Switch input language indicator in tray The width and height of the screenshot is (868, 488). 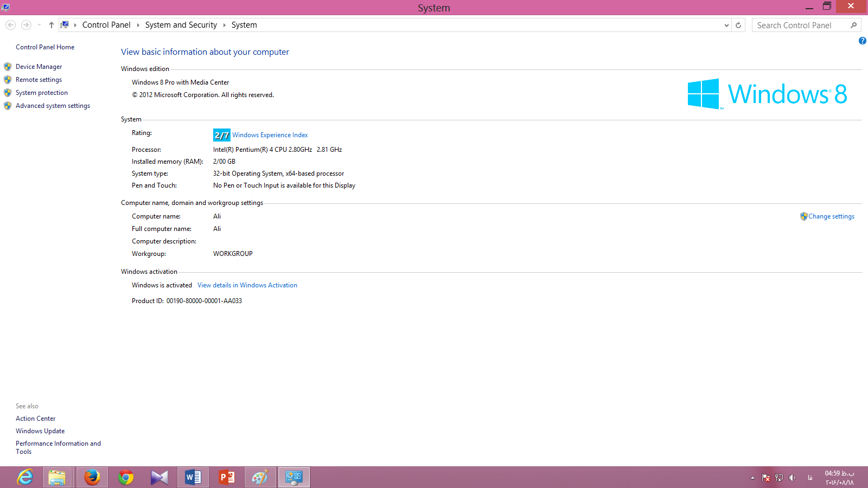pyautogui.click(x=810, y=478)
